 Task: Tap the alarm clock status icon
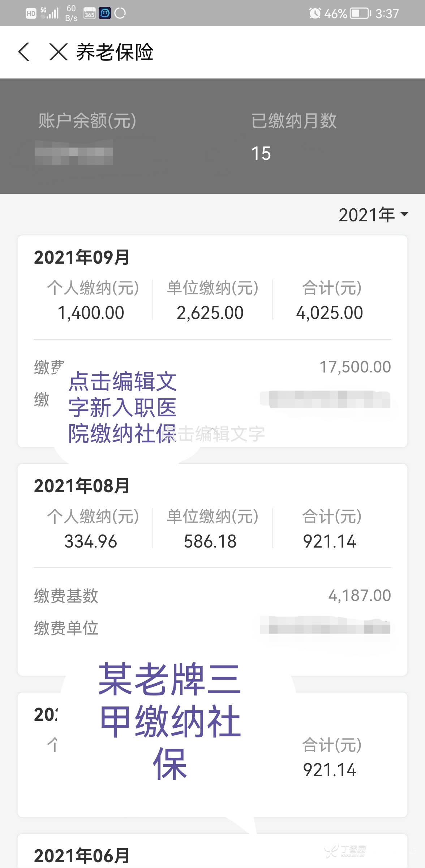point(315,13)
